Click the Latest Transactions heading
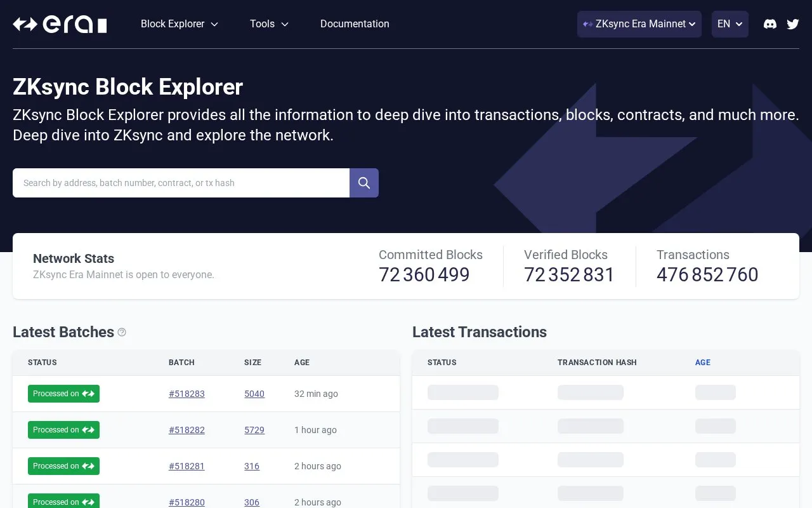 point(480,332)
